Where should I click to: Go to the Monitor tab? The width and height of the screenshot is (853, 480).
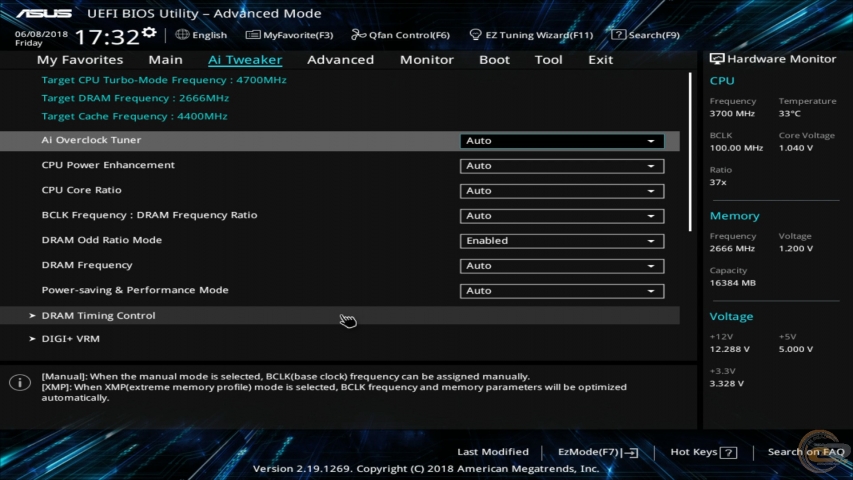426,60
